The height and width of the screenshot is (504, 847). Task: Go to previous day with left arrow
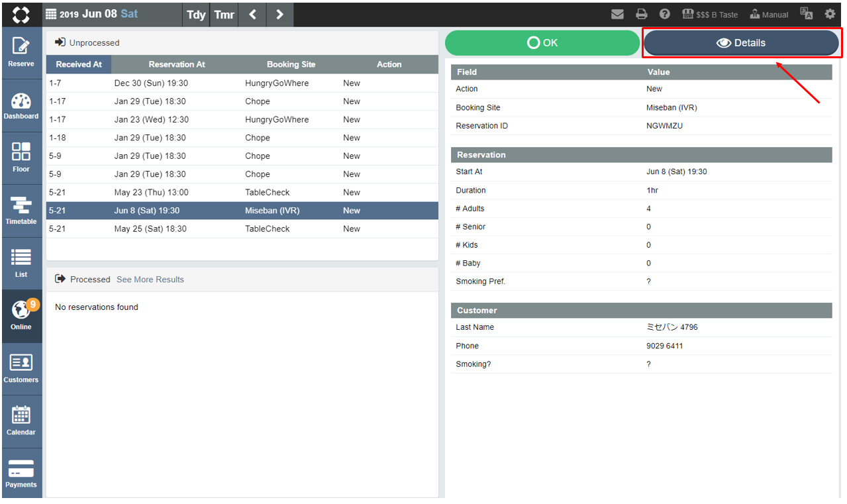point(252,14)
